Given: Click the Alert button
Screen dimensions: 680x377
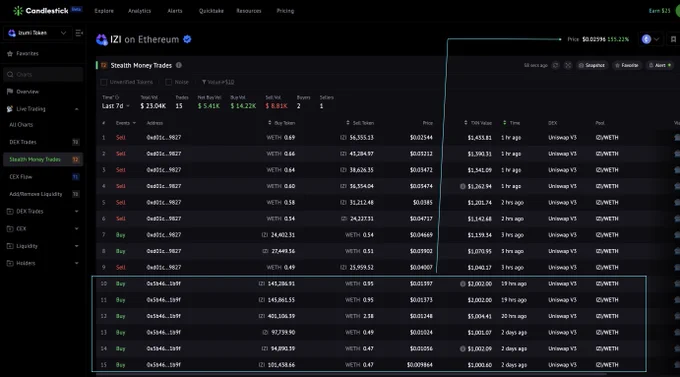Looking at the screenshot, I should pyautogui.click(x=660, y=65).
